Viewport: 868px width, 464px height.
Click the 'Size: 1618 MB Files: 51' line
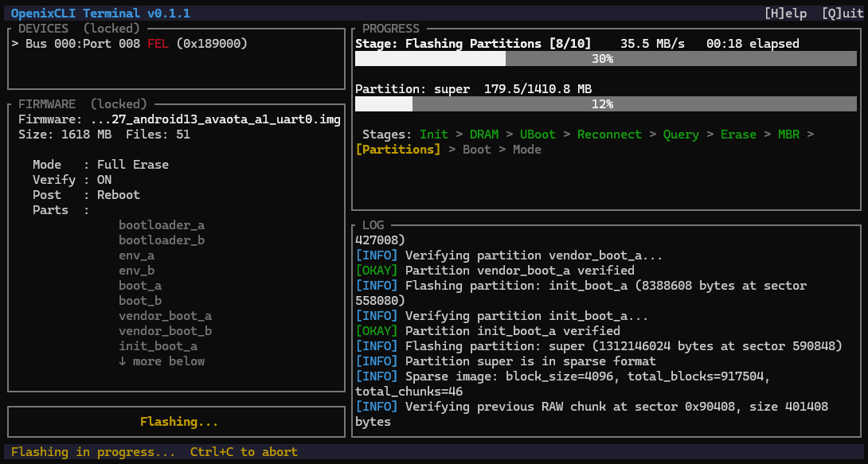tap(104, 135)
